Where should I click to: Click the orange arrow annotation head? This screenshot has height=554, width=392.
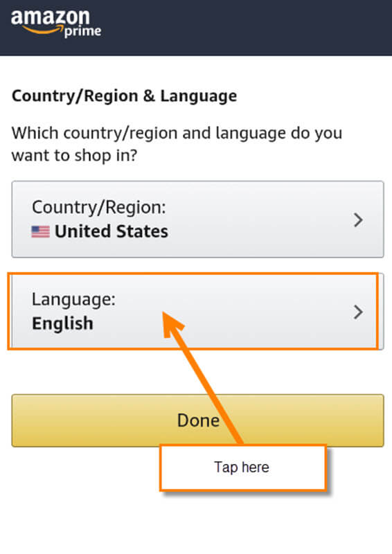click(x=172, y=324)
